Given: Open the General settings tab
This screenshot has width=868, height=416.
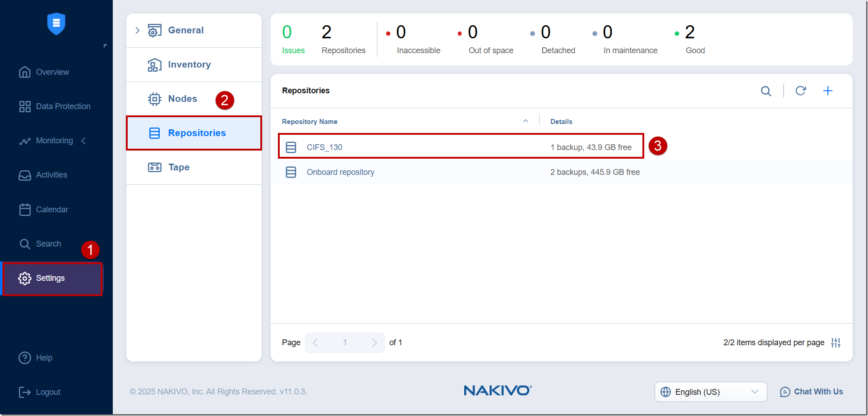Looking at the screenshot, I should [x=194, y=30].
